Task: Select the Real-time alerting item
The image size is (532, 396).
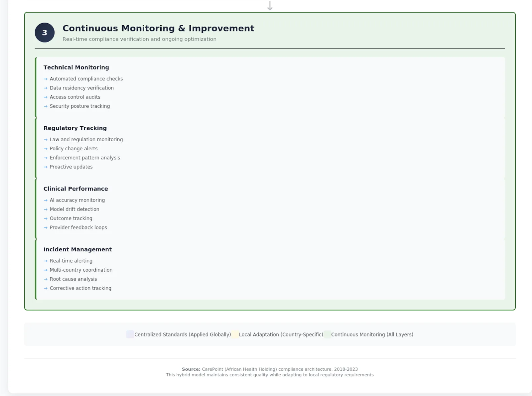Action: pos(71,261)
